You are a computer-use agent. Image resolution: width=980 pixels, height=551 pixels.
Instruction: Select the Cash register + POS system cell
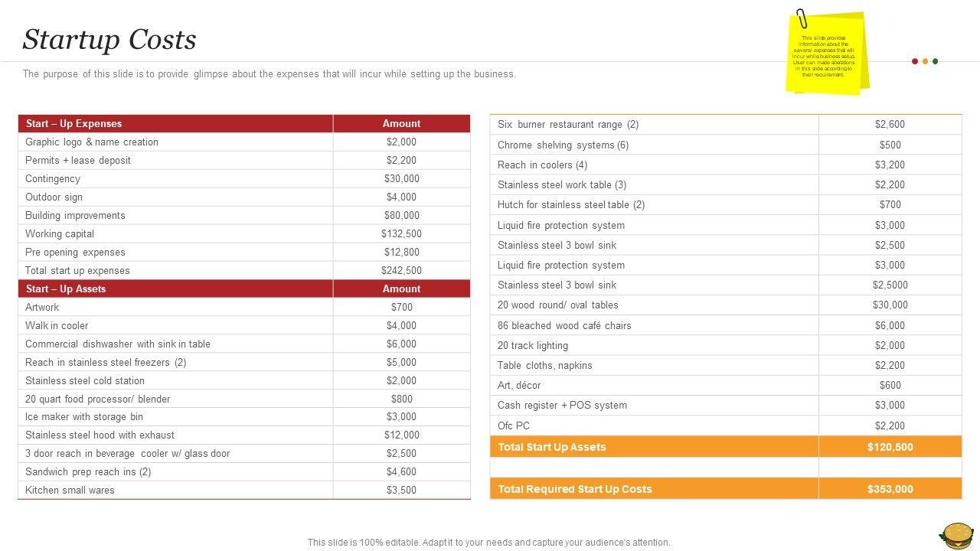[x=562, y=405]
